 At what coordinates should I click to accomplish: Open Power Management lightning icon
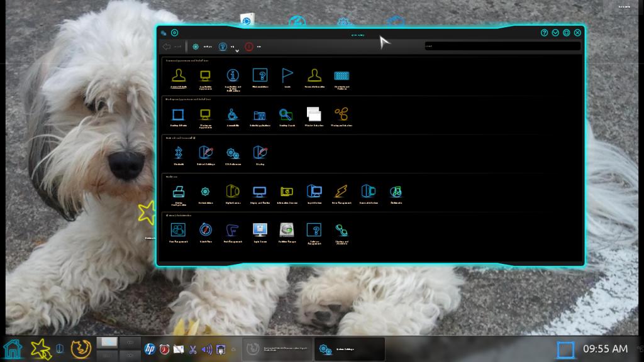tap(341, 193)
